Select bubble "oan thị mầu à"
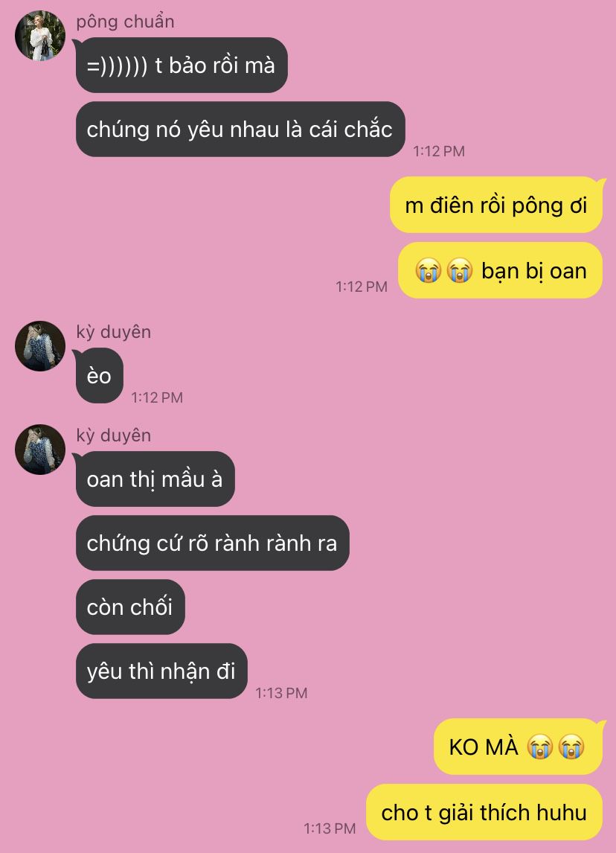The height and width of the screenshot is (853, 616). point(155,479)
